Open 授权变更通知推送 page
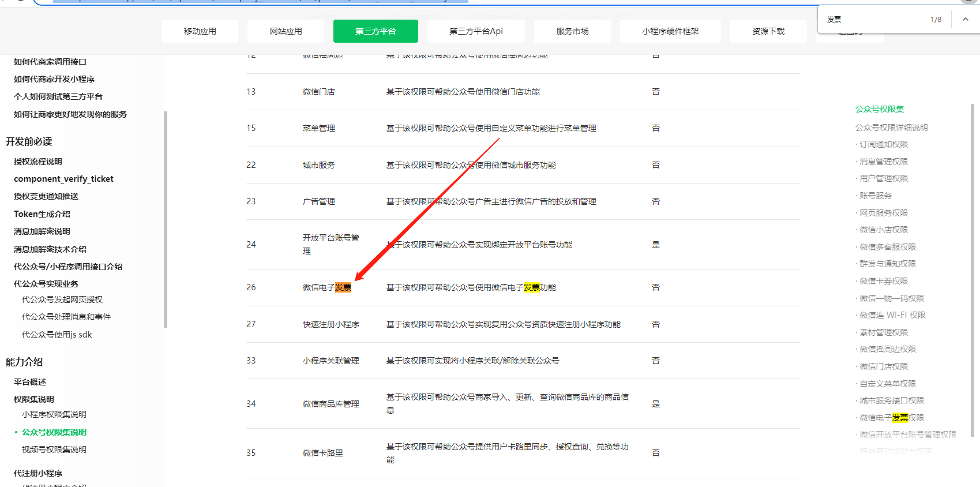Image resolution: width=980 pixels, height=487 pixels. (x=46, y=196)
